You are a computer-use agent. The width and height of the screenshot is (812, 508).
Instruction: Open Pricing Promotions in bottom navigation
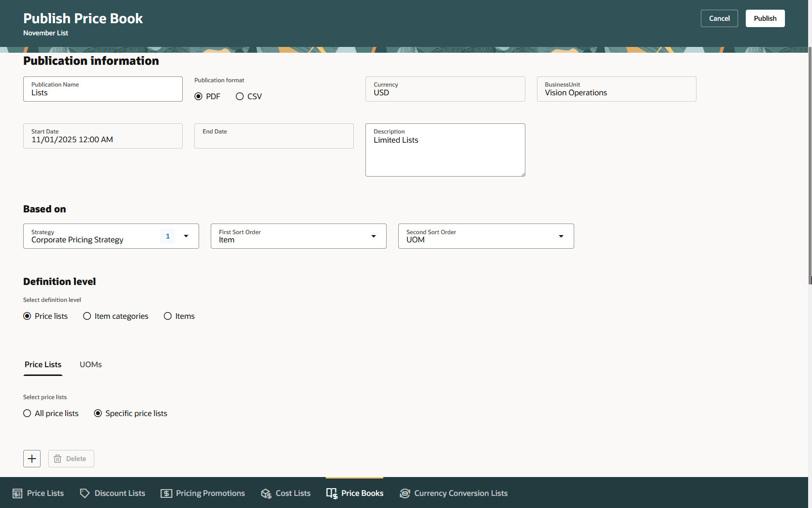[x=203, y=493]
